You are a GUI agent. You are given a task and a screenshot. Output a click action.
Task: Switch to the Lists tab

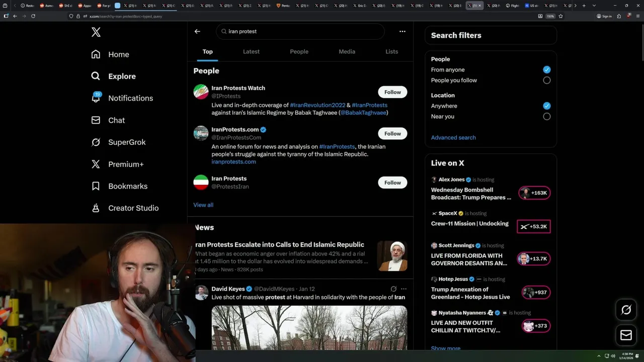click(x=391, y=52)
